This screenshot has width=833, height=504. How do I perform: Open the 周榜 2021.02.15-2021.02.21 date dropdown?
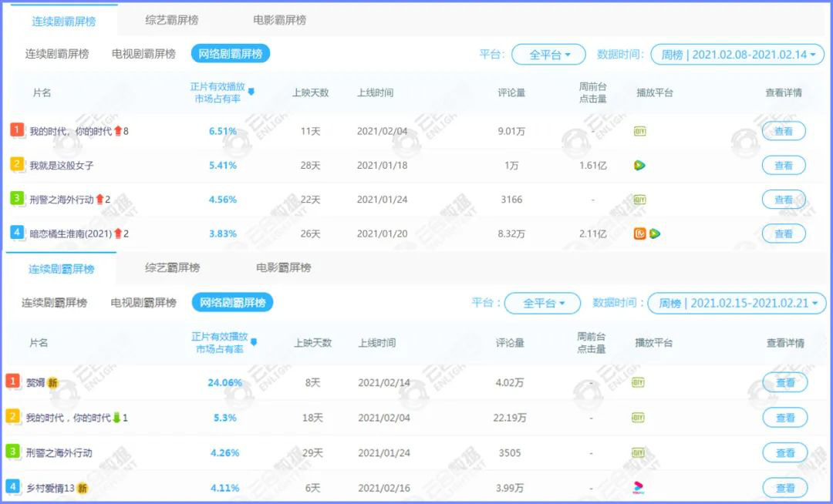[737, 304]
